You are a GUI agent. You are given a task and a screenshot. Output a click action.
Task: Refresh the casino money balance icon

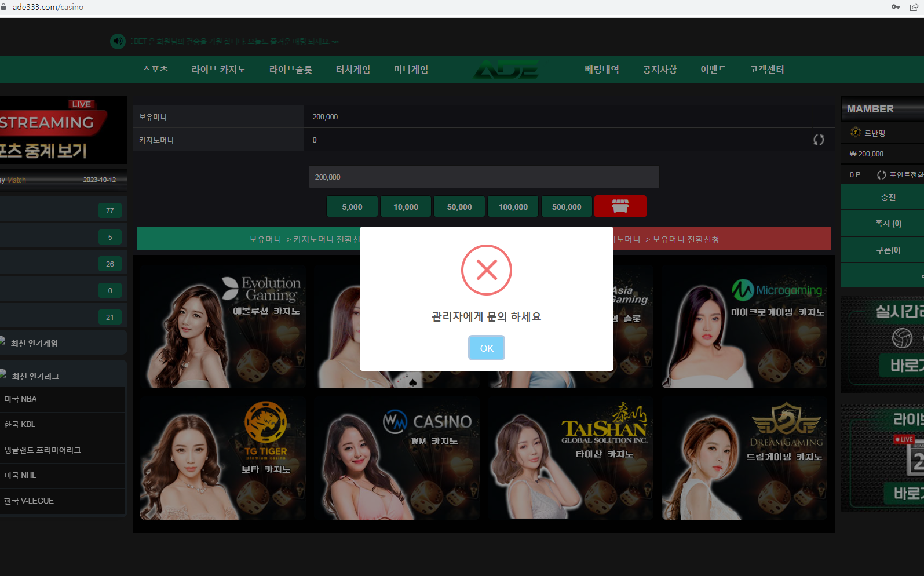pos(819,140)
